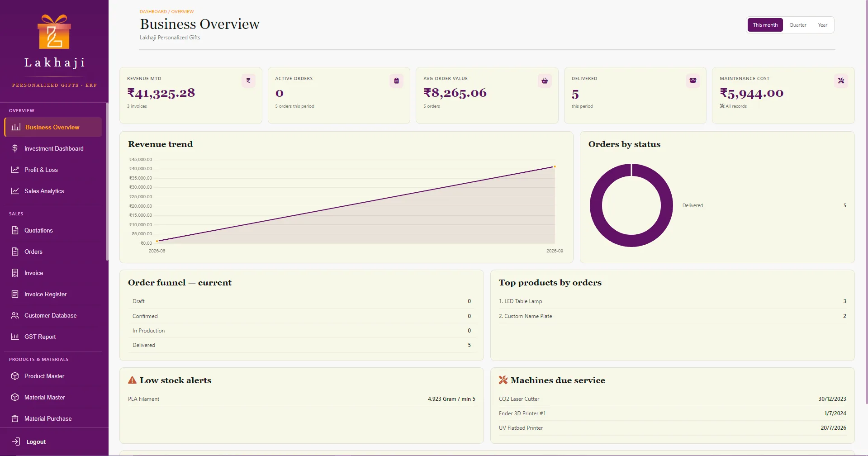
Task: Click the Ender 3D Printer #1 row
Action: [672, 413]
